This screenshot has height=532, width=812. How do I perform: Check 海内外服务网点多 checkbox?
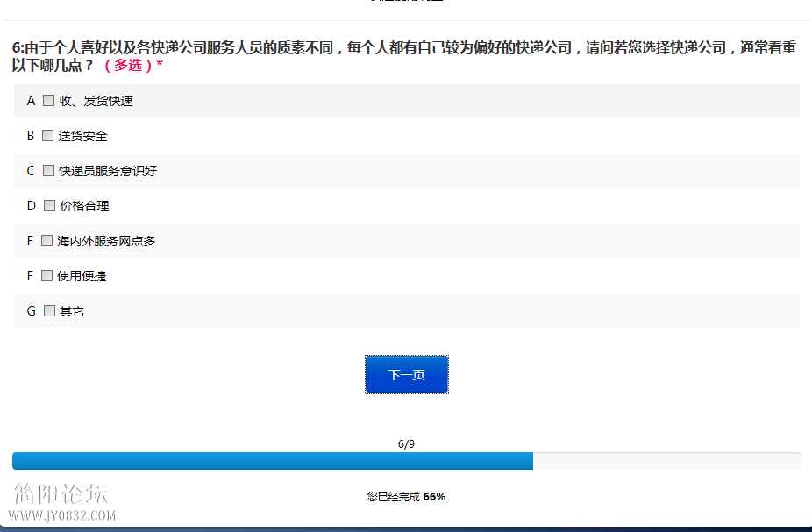47,241
